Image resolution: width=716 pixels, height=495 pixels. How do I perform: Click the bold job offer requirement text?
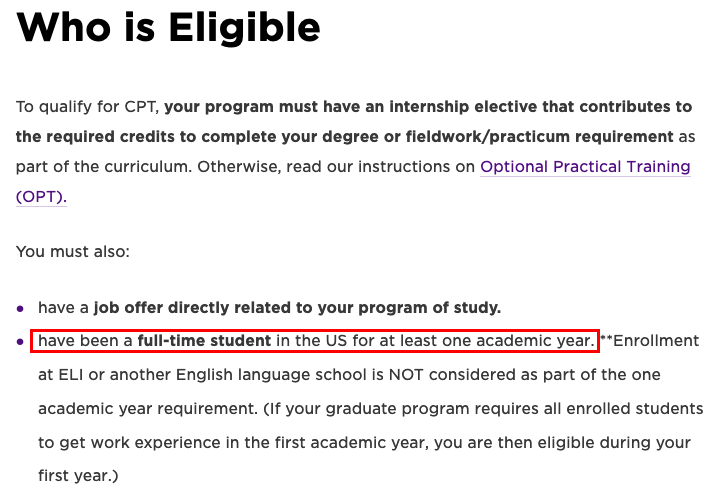[297, 308]
